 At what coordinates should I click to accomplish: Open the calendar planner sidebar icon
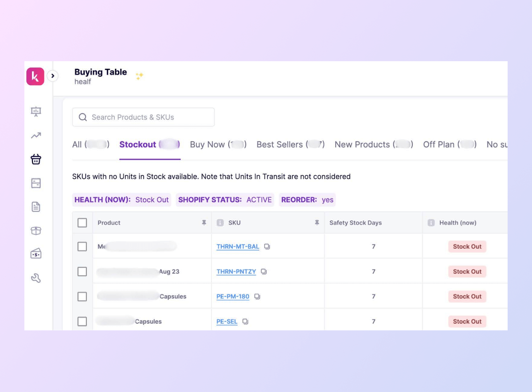pyautogui.click(x=36, y=183)
